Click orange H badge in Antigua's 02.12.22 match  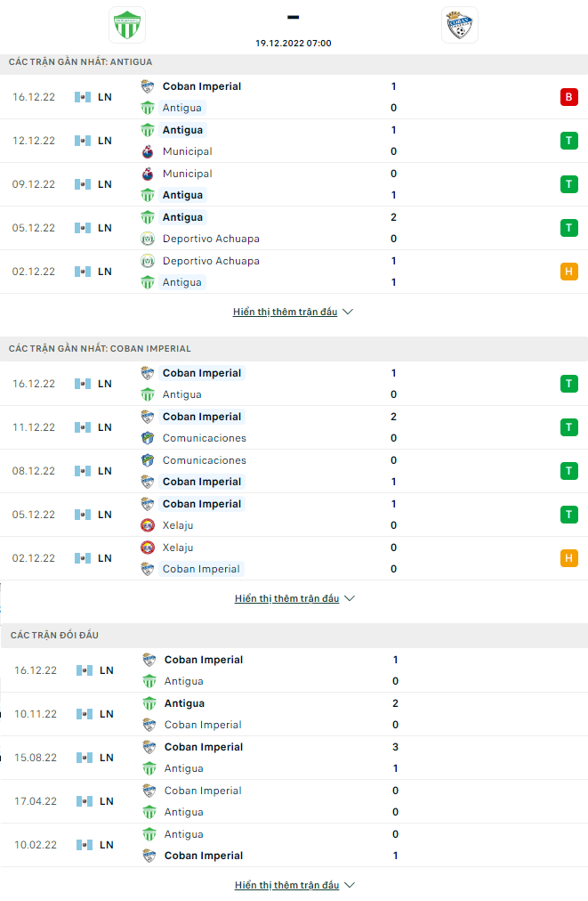pos(568,272)
